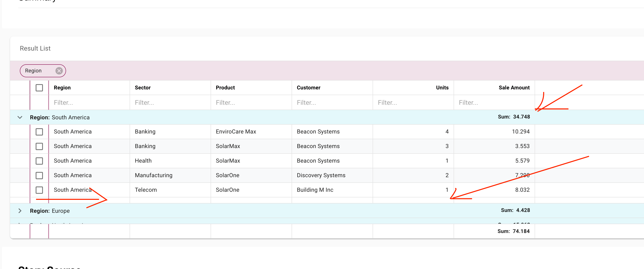Click the Region column header
The height and width of the screenshot is (269, 644).
tap(62, 88)
